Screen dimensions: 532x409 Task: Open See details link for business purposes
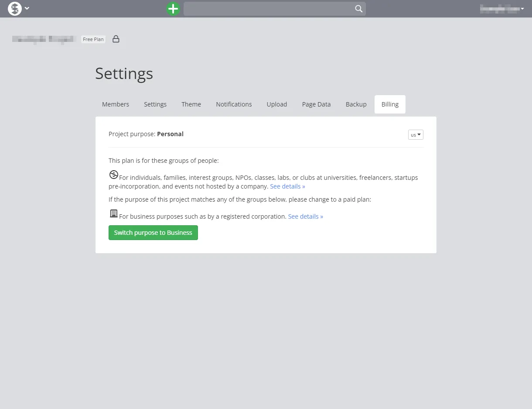click(305, 217)
